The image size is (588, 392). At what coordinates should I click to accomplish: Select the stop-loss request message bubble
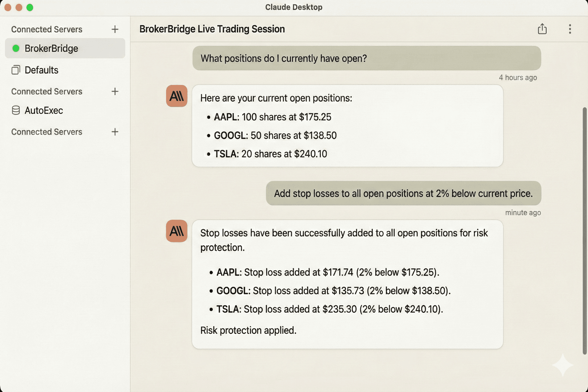click(403, 193)
